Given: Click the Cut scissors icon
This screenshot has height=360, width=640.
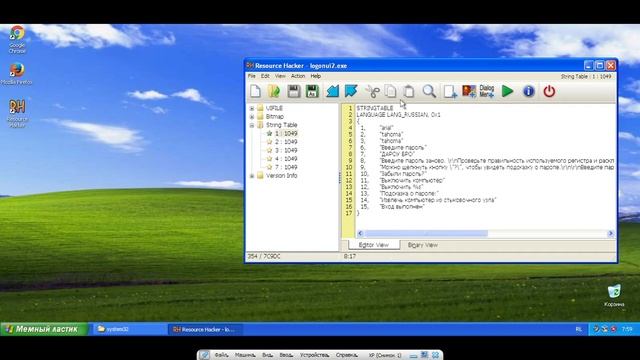Looking at the screenshot, I should (x=372, y=91).
